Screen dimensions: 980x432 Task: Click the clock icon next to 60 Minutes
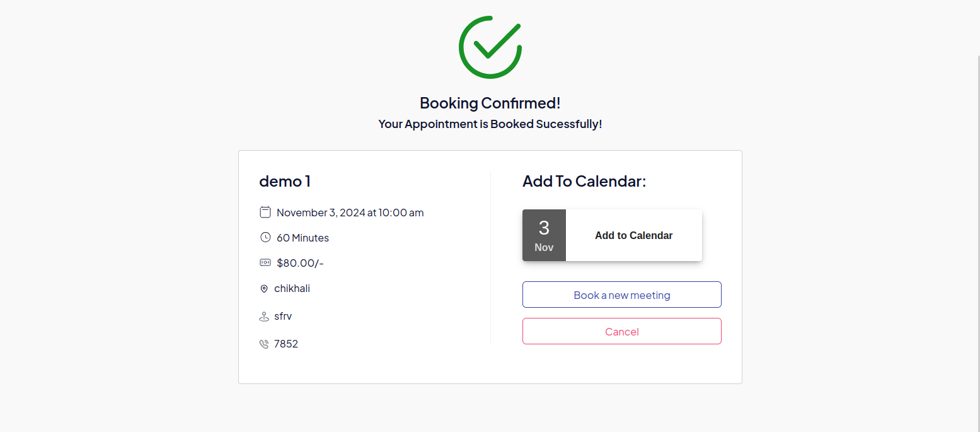pyautogui.click(x=265, y=237)
